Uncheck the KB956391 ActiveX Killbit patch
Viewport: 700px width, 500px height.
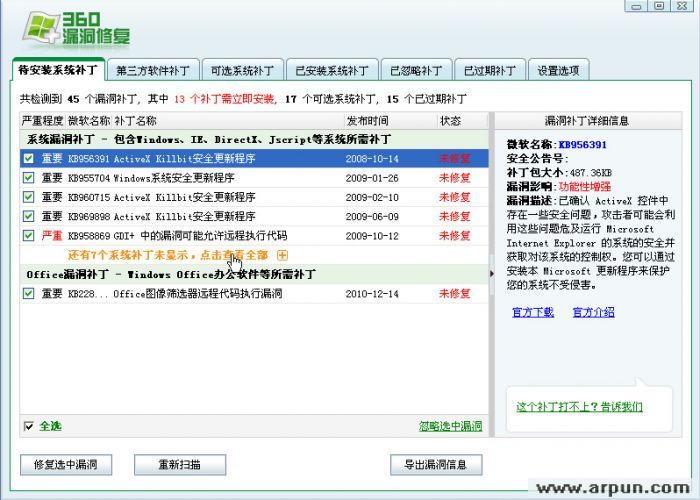coord(29,158)
